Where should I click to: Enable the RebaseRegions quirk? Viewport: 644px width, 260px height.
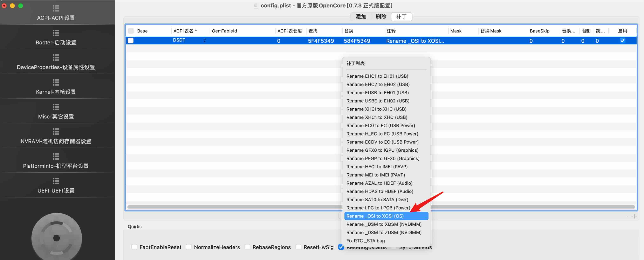coord(247,247)
